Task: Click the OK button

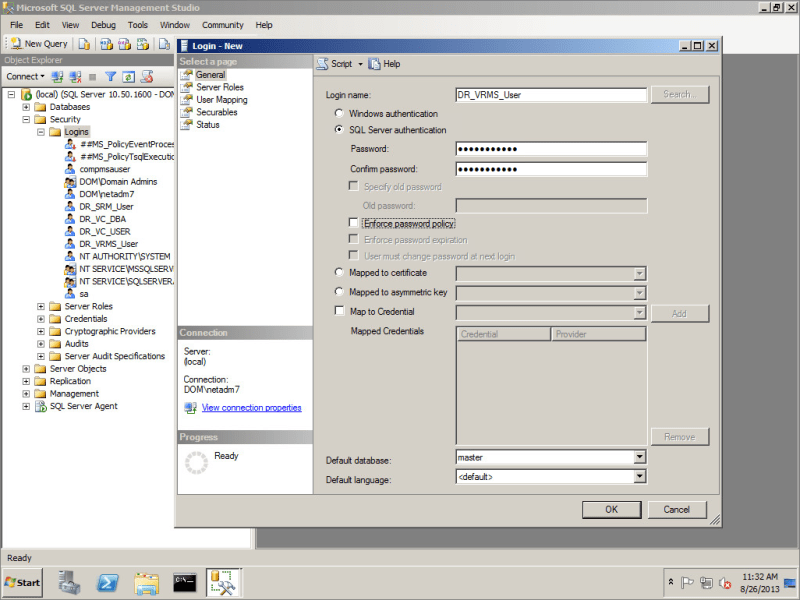Action: [x=611, y=509]
